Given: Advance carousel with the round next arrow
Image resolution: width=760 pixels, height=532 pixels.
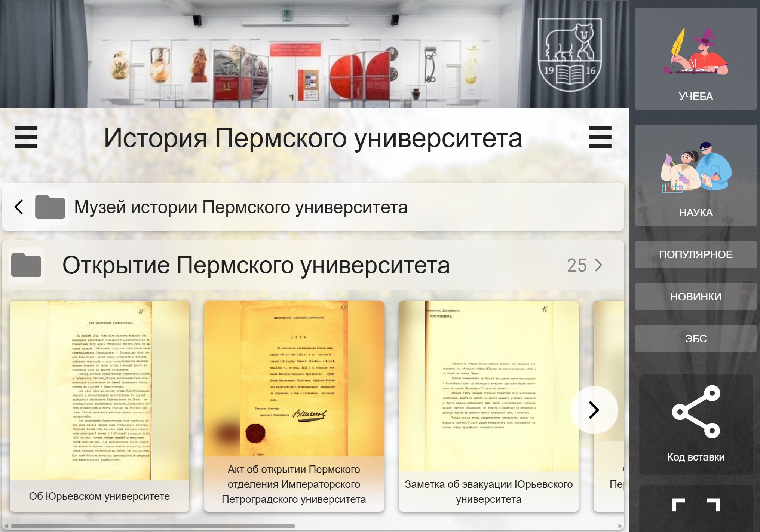Looking at the screenshot, I should (594, 410).
